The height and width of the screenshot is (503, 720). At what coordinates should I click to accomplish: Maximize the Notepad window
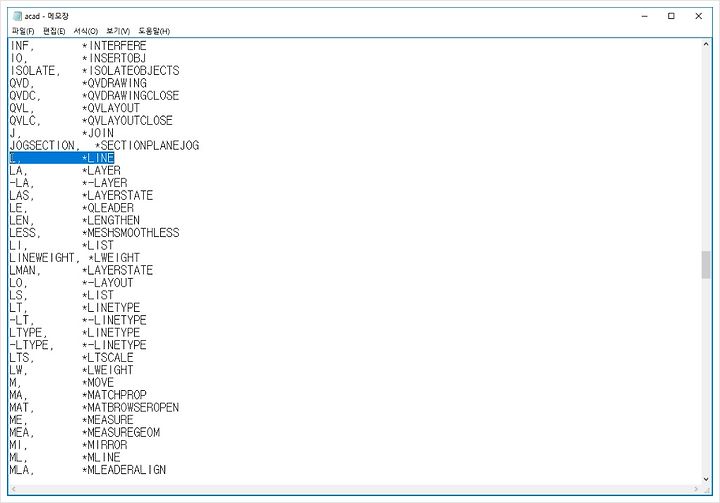[x=671, y=16]
